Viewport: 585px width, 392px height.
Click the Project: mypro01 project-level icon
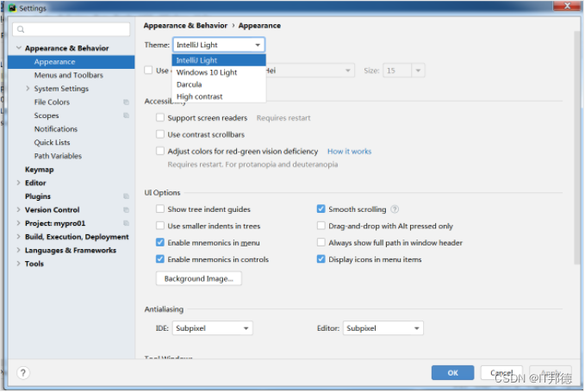click(126, 223)
